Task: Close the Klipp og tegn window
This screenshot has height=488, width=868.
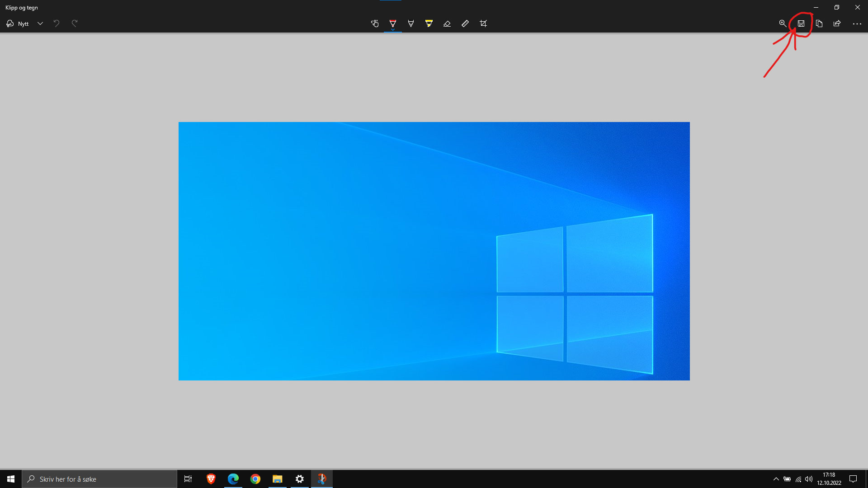Action: pos(858,7)
